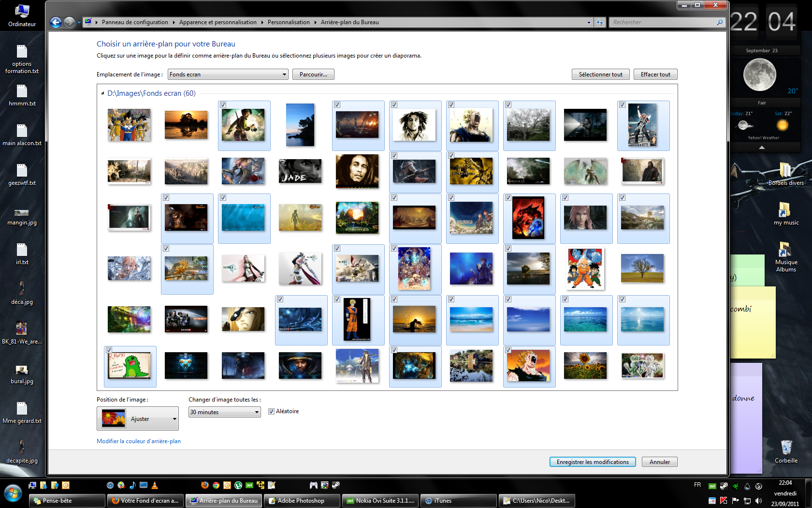Viewport: 812px width, 508px height.
Task: Launch uTorrent from quick launch
Action: [238, 485]
